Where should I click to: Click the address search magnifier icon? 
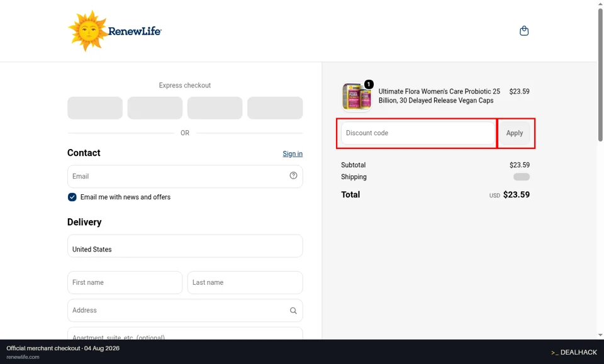[293, 311]
